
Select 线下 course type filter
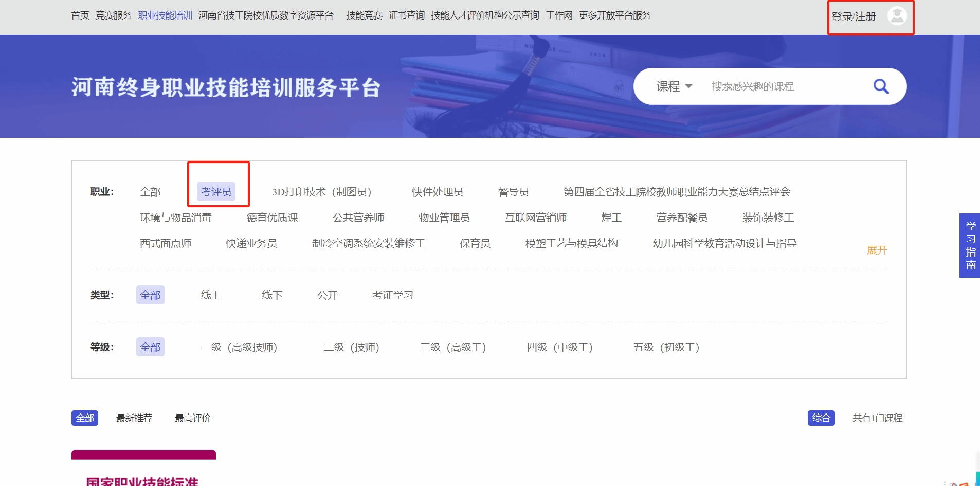pyautogui.click(x=272, y=295)
